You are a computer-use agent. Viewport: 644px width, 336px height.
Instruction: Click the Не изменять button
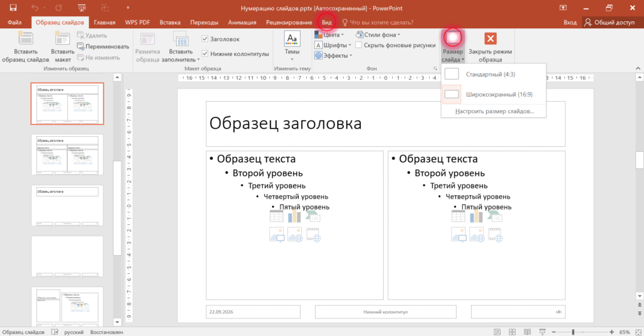click(x=99, y=57)
